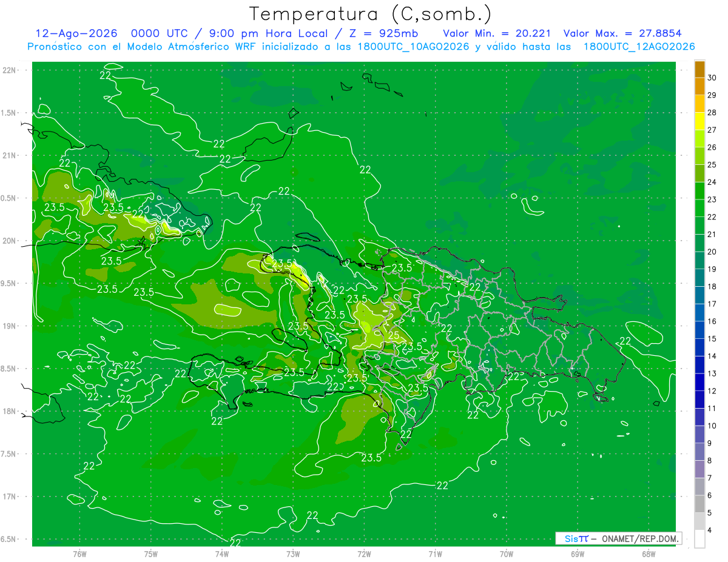Click the legend value '24'
The image size is (728, 562).
pyautogui.click(x=713, y=182)
